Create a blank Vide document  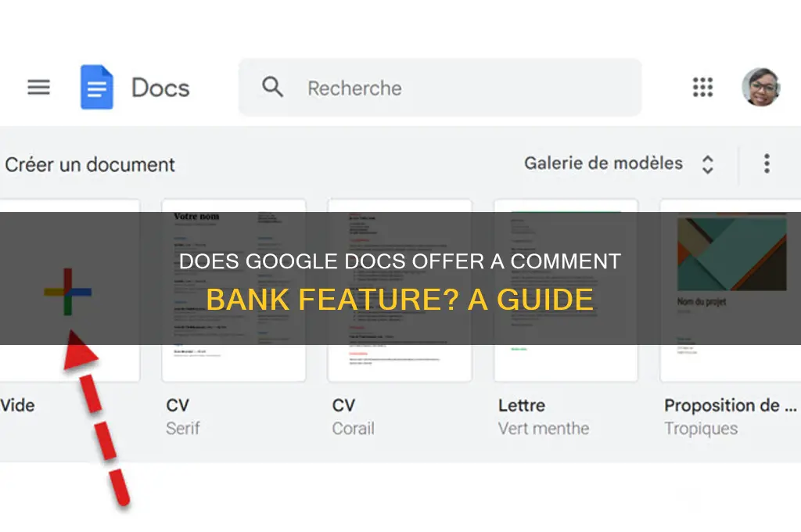pyautogui.click(x=69, y=290)
